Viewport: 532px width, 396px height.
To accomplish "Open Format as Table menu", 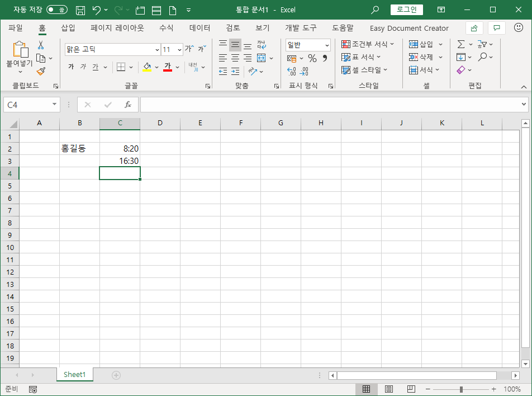I will point(361,57).
